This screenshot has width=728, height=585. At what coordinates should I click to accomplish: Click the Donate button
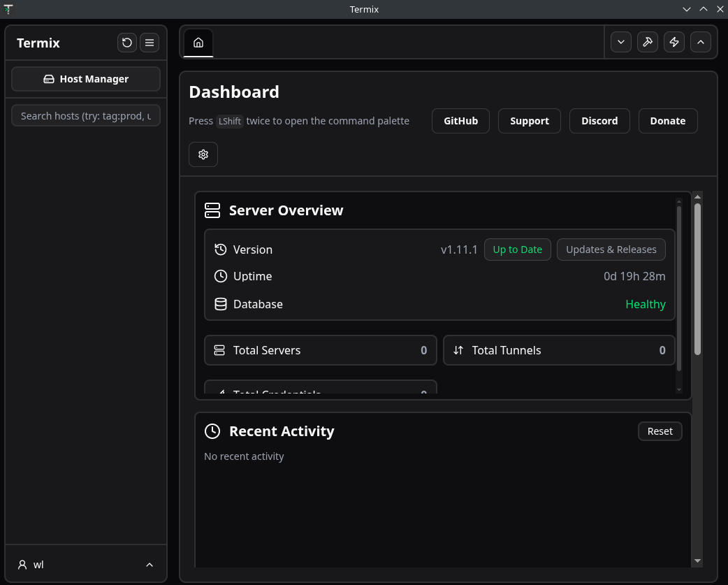click(x=668, y=121)
